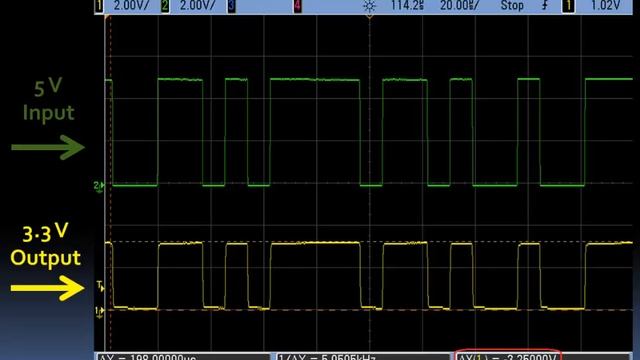The image size is (640, 360).
Task: Click the vertical X1 cursor line at left
Action: 110,184
